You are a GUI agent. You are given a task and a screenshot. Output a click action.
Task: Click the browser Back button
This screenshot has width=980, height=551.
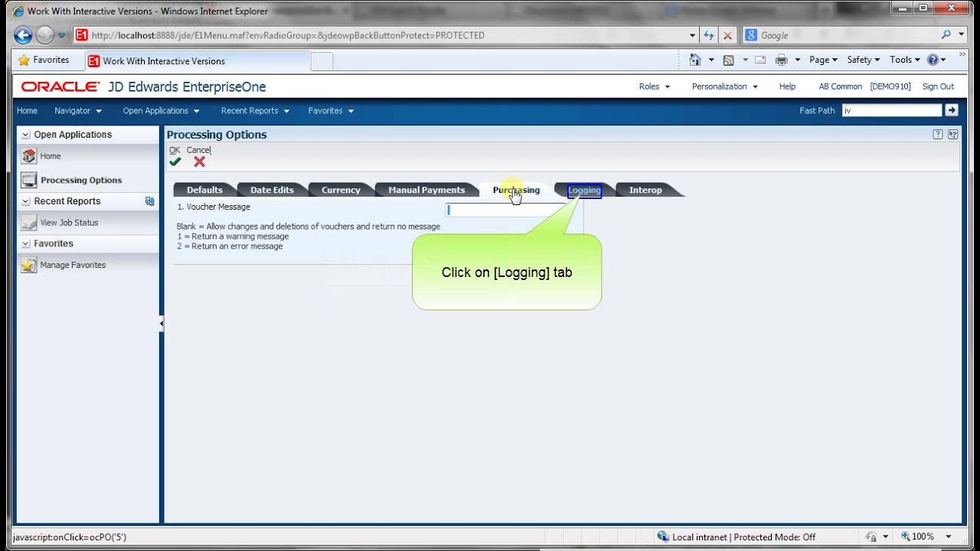pyautogui.click(x=23, y=35)
